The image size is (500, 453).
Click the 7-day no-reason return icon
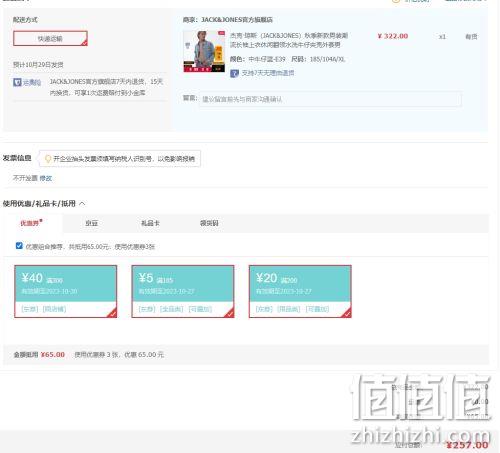[234, 73]
